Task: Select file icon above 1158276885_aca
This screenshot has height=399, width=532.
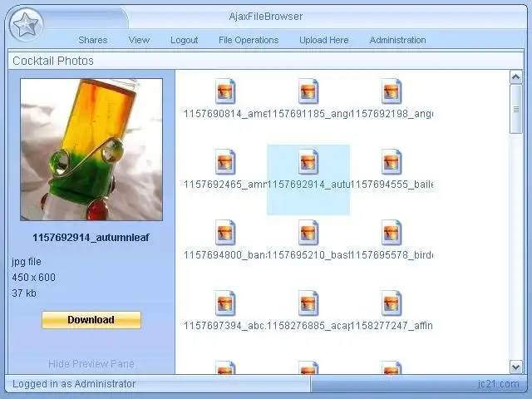Action: tap(308, 303)
